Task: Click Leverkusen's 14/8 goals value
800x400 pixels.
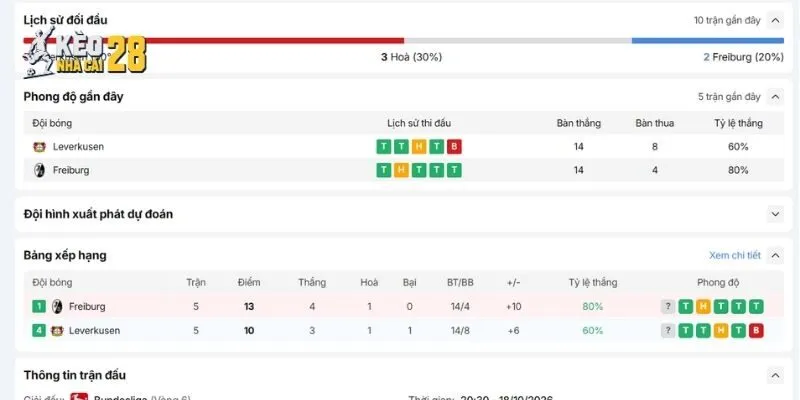Action: click(460, 331)
